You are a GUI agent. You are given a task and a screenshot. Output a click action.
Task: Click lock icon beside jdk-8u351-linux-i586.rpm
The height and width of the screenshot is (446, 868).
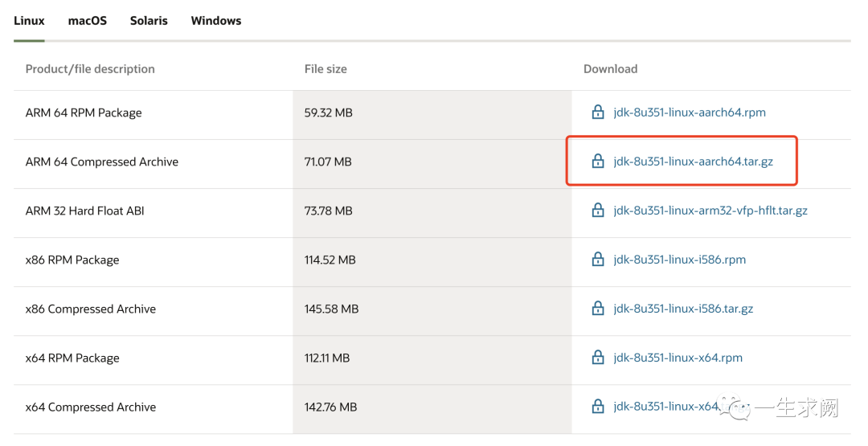[598, 260]
